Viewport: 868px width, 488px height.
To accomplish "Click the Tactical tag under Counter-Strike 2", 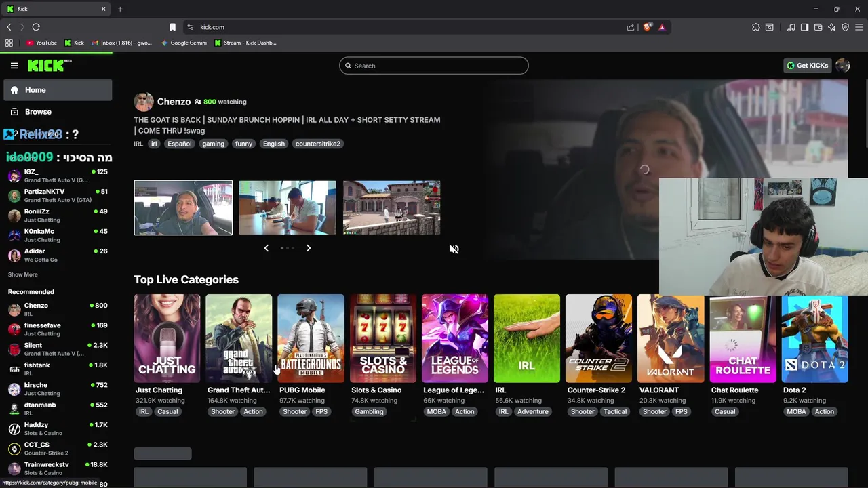I will tap(615, 411).
